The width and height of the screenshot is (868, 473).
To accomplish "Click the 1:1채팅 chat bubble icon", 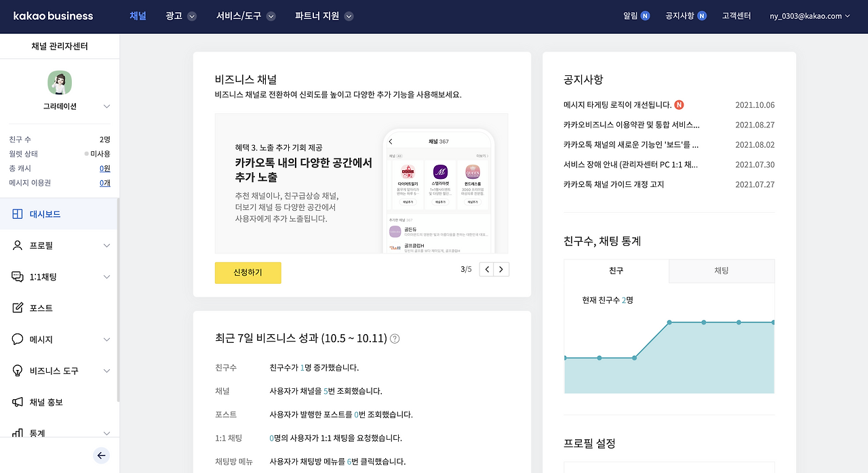I will point(18,276).
